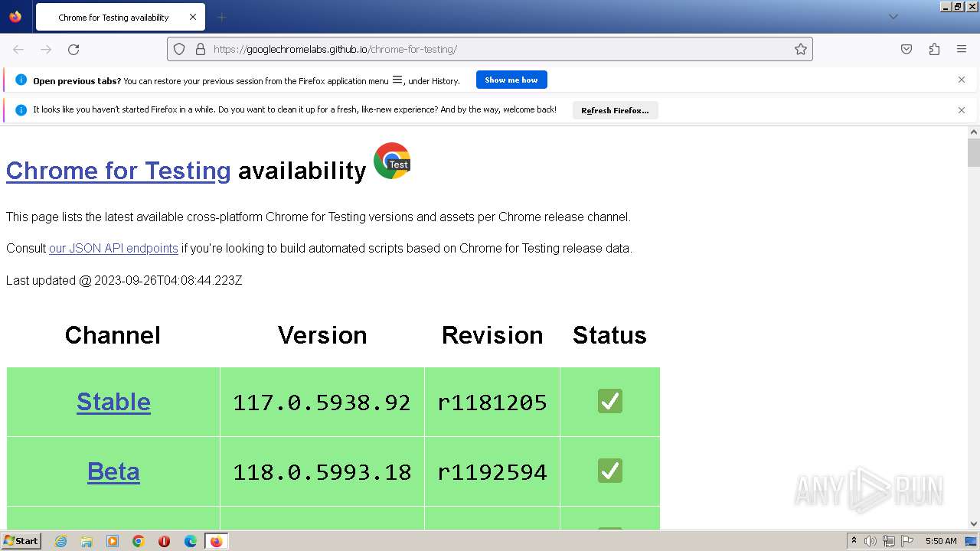Open the Extensions puzzle icon
This screenshot has height=551, width=980.
(x=934, y=49)
